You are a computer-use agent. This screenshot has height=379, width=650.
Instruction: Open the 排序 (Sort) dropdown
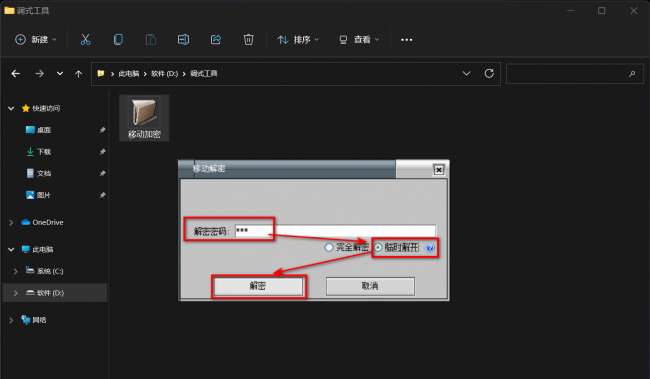click(x=298, y=40)
